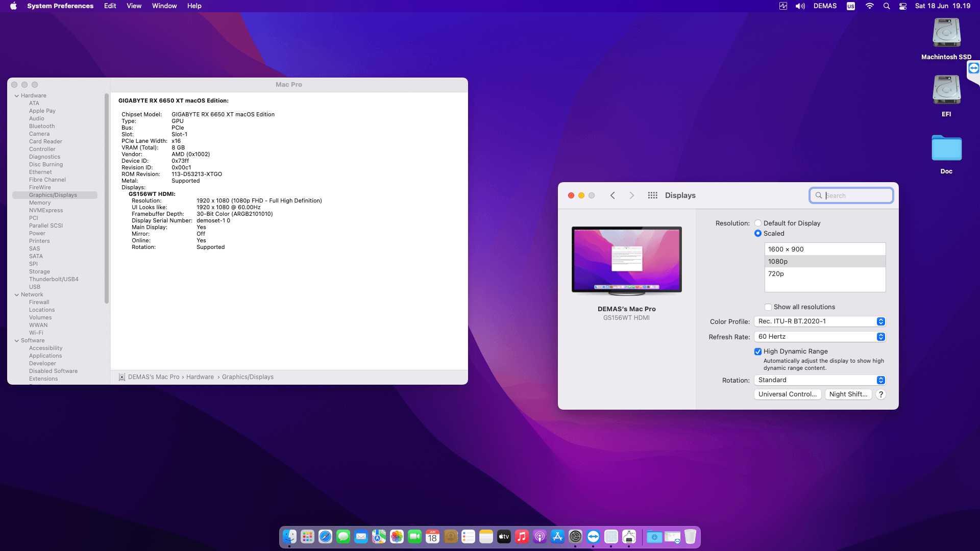Click the help question mark button
980x551 pixels.
pyautogui.click(x=880, y=394)
